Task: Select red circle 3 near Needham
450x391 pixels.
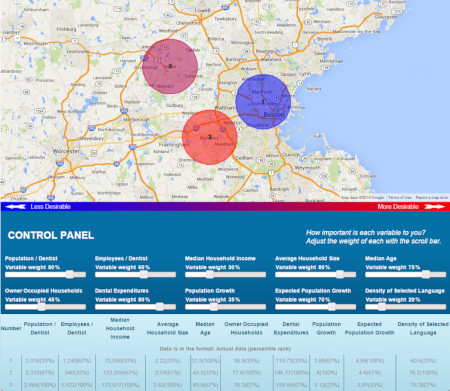Action: (x=210, y=137)
